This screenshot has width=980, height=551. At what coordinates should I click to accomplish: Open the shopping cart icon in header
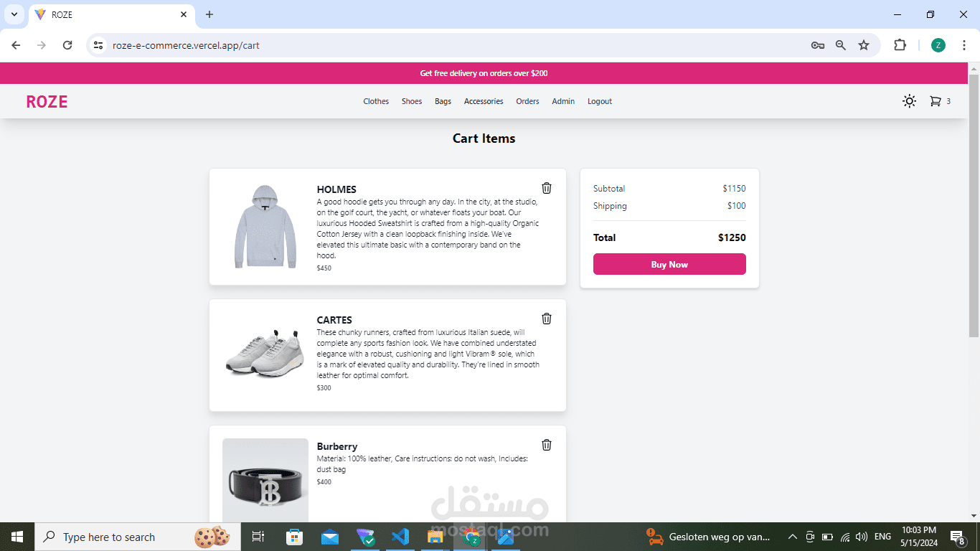pos(936,101)
